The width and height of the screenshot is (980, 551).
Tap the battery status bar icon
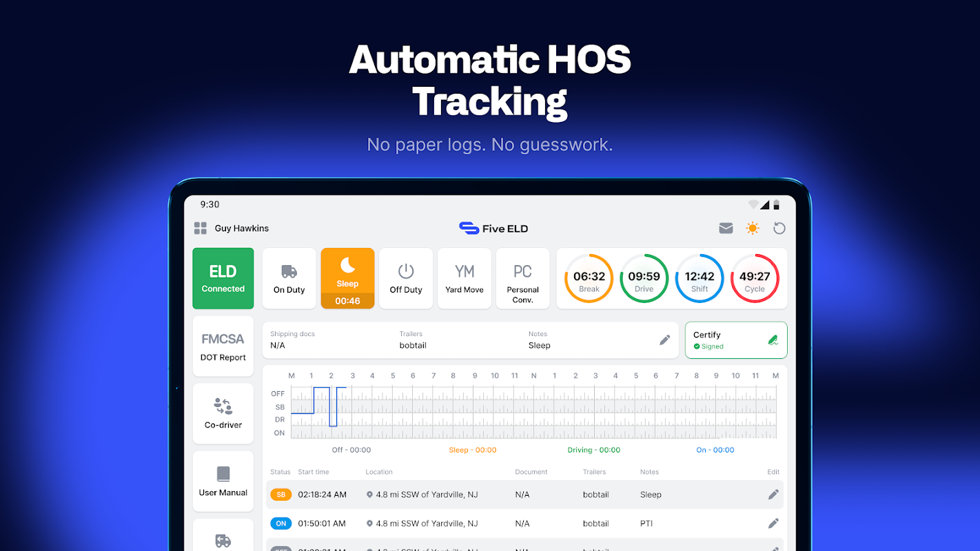(x=776, y=205)
